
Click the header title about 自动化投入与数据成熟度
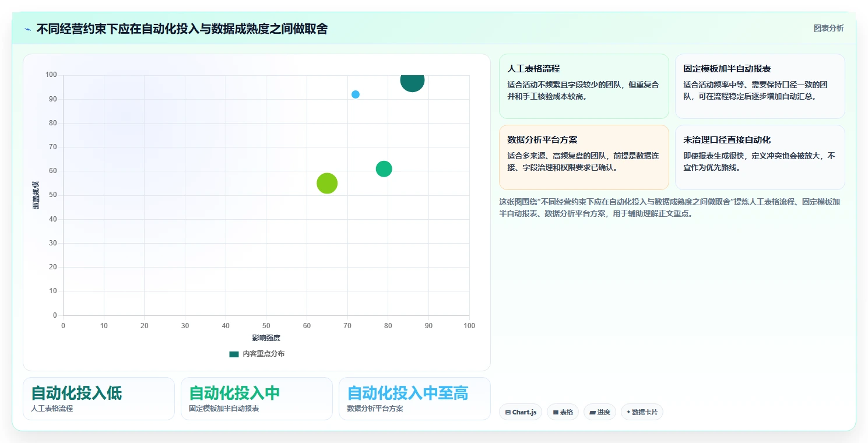click(x=182, y=29)
